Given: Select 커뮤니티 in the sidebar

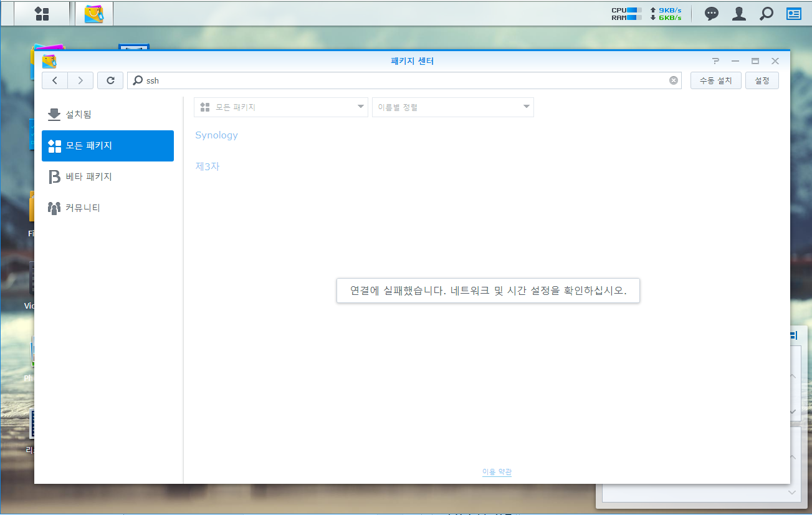Looking at the screenshot, I should (108, 208).
